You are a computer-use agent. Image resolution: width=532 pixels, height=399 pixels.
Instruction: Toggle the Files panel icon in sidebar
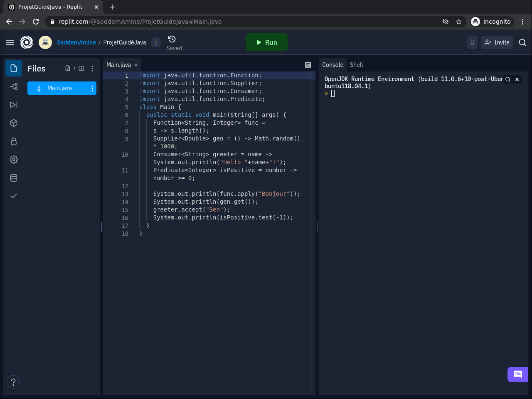point(14,68)
